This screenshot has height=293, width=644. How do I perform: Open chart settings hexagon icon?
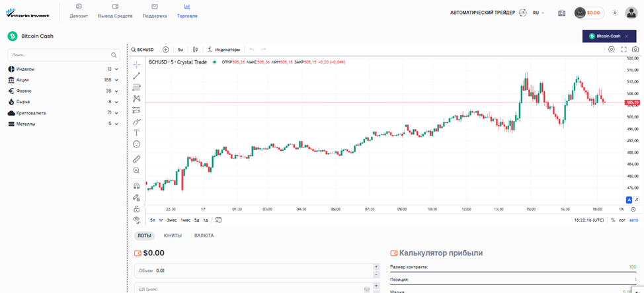click(x=612, y=50)
